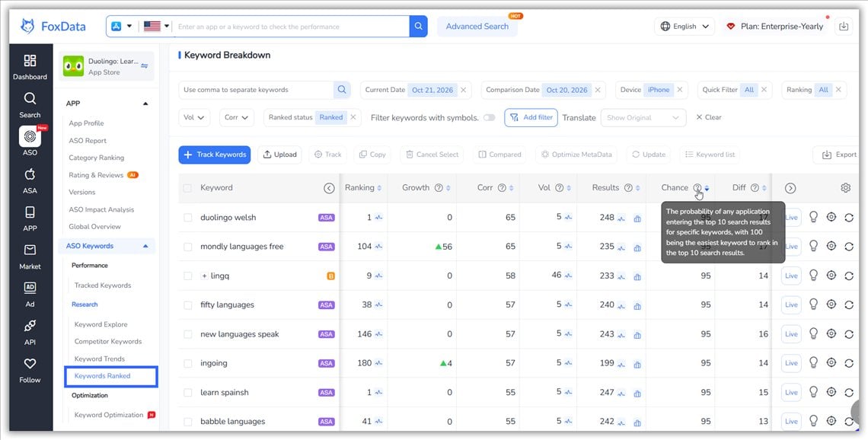Open the Corr filter dropdown

coord(236,117)
